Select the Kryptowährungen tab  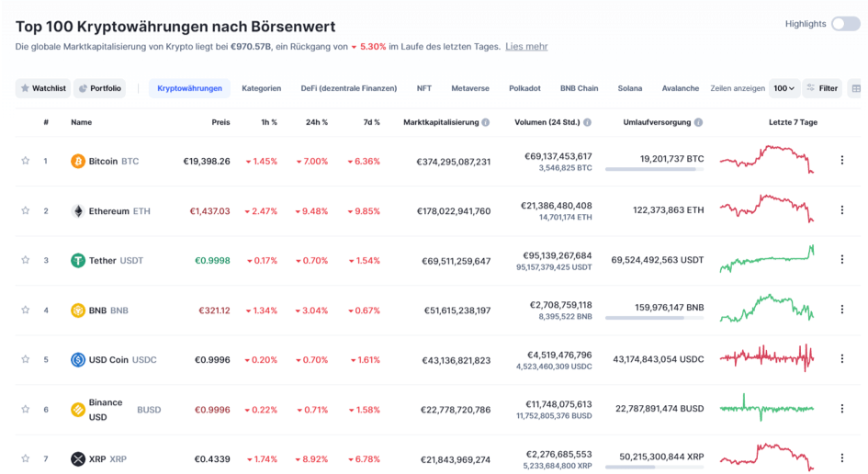[x=189, y=88]
